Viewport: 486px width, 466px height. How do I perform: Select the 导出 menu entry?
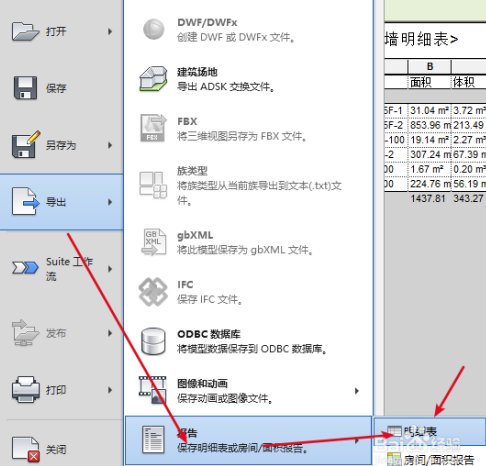pos(62,202)
